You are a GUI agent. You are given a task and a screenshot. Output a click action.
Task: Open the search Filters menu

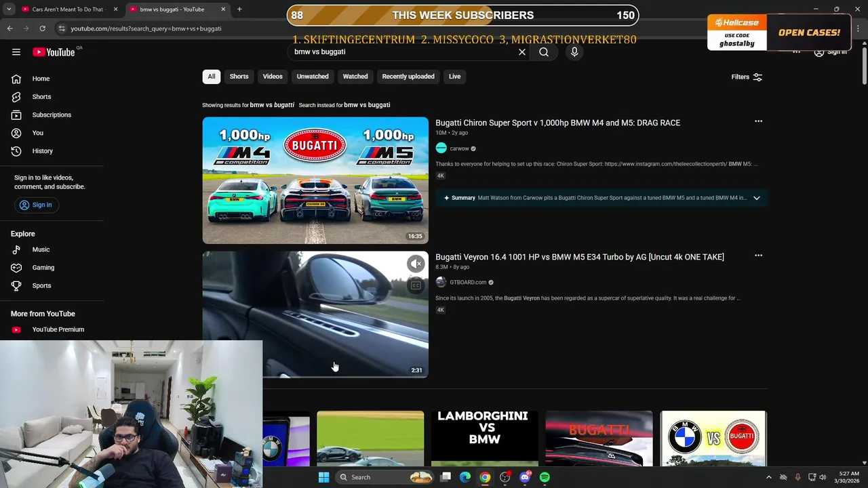[x=747, y=77]
